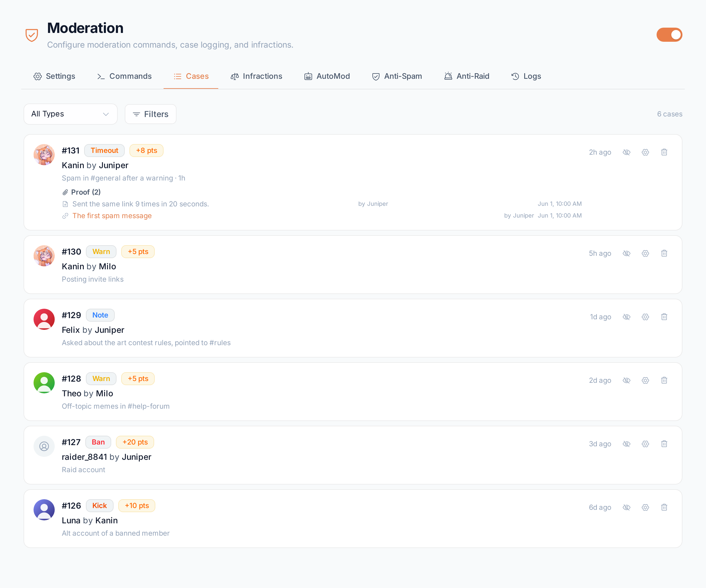
Task: Open settings gear for case #127
Action: 645,444
